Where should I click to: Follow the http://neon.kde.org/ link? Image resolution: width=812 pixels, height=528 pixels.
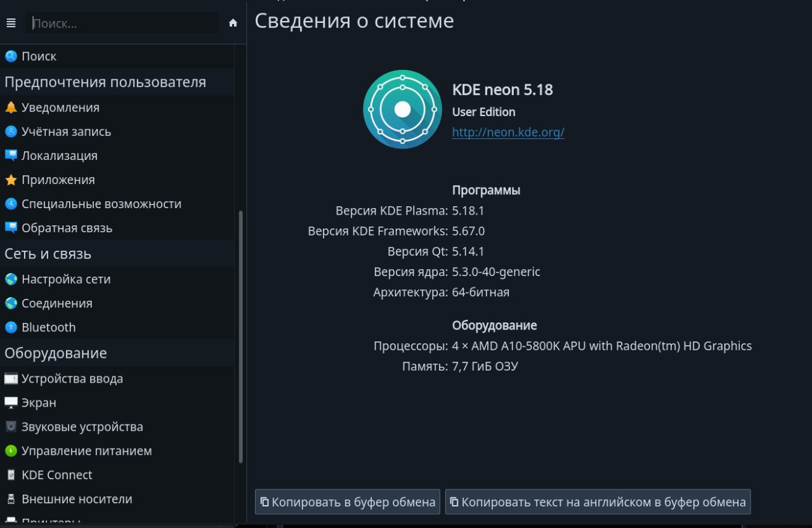click(x=508, y=132)
